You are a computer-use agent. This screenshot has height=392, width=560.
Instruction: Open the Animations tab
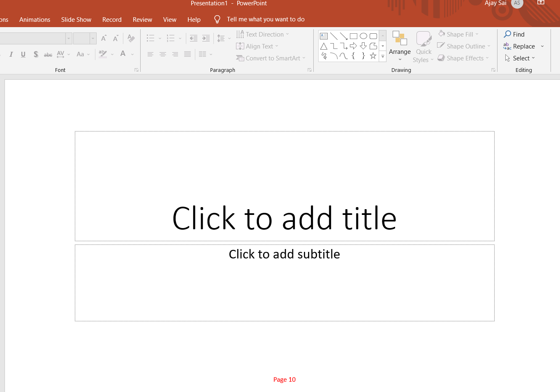tap(35, 19)
